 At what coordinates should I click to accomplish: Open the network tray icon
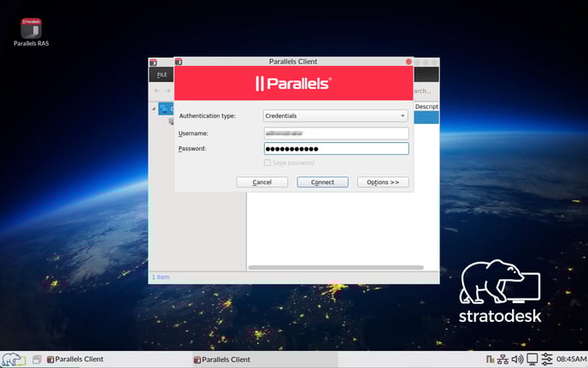click(503, 359)
